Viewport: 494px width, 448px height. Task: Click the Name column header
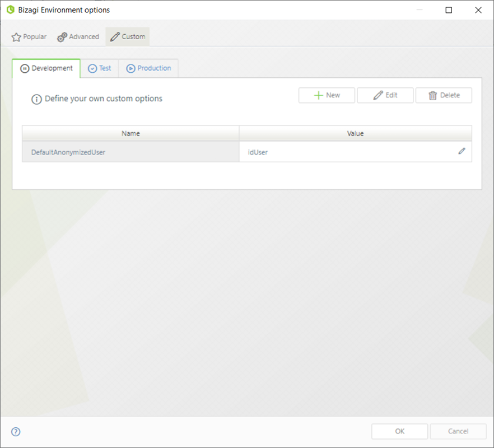click(131, 133)
